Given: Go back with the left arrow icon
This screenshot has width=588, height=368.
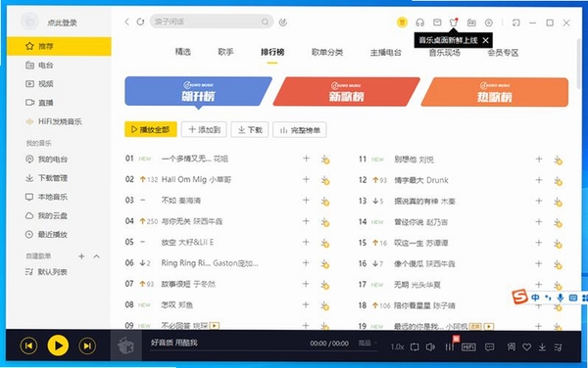Looking at the screenshot, I should coord(127,22).
